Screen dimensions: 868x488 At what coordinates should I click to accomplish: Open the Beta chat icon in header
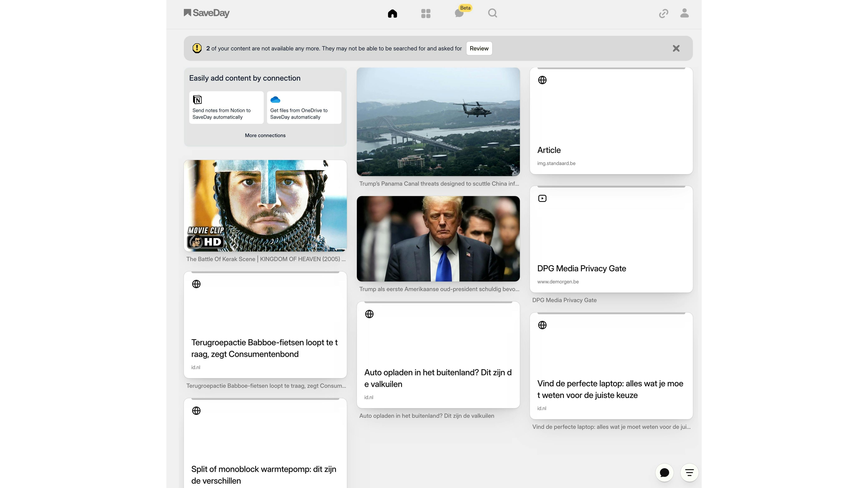pyautogui.click(x=459, y=14)
